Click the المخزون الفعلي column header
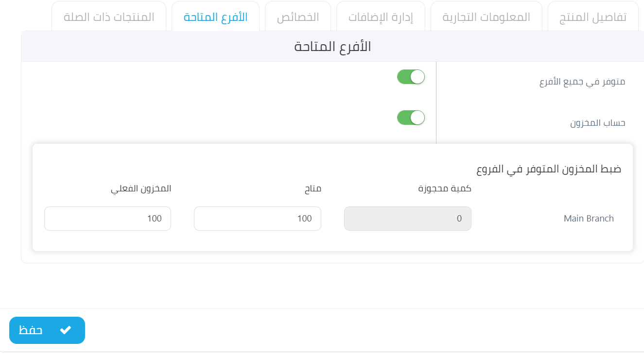Viewport: 644px width, 358px height. click(x=141, y=189)
